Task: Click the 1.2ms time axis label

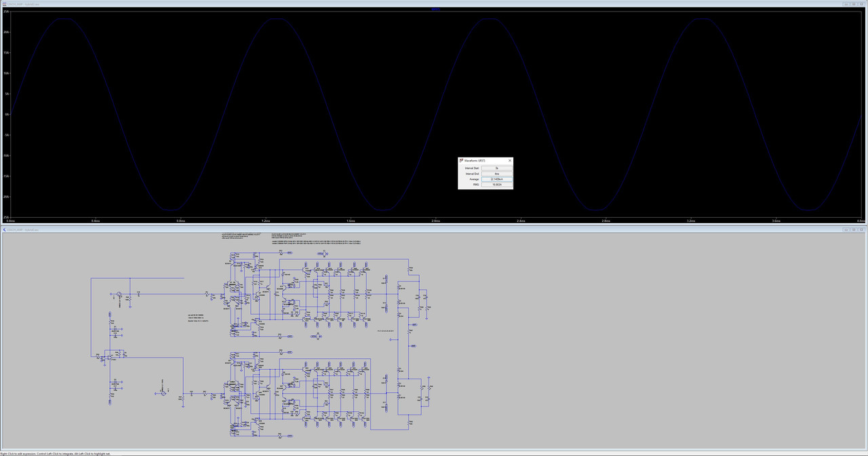Action: [x=265, y=221]
